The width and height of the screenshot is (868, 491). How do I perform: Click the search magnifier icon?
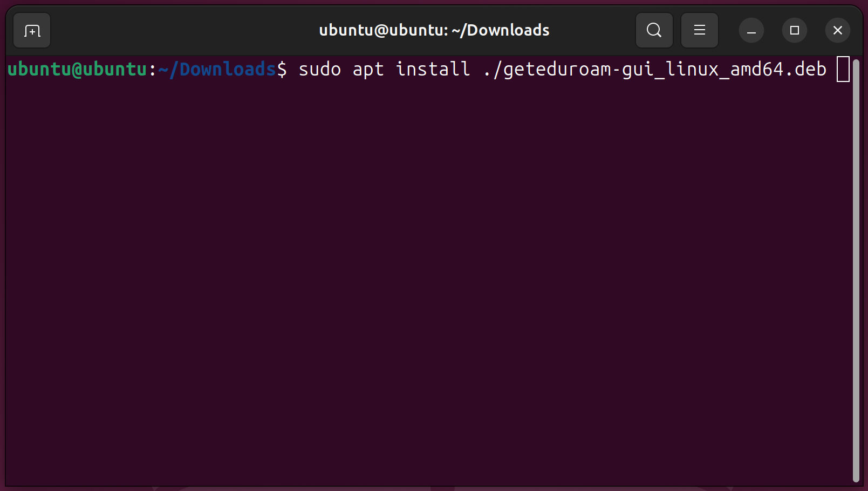pyautogui.click(x=654, y=30)
